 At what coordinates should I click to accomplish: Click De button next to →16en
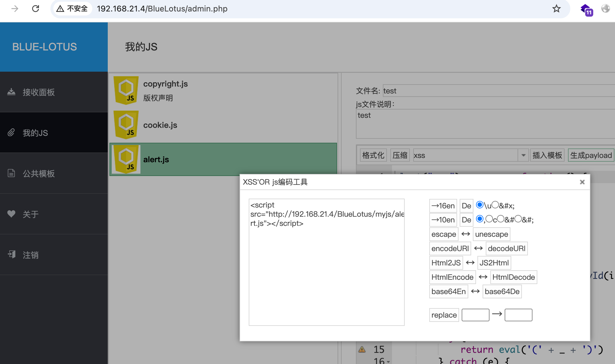(x=466, y=206)
